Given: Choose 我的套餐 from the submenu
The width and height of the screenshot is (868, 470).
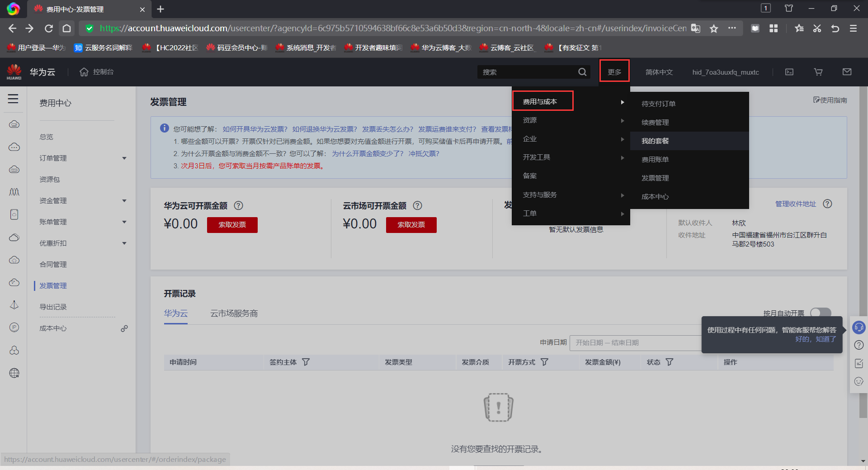Looking at the screenshot, I should click(689, 141).
